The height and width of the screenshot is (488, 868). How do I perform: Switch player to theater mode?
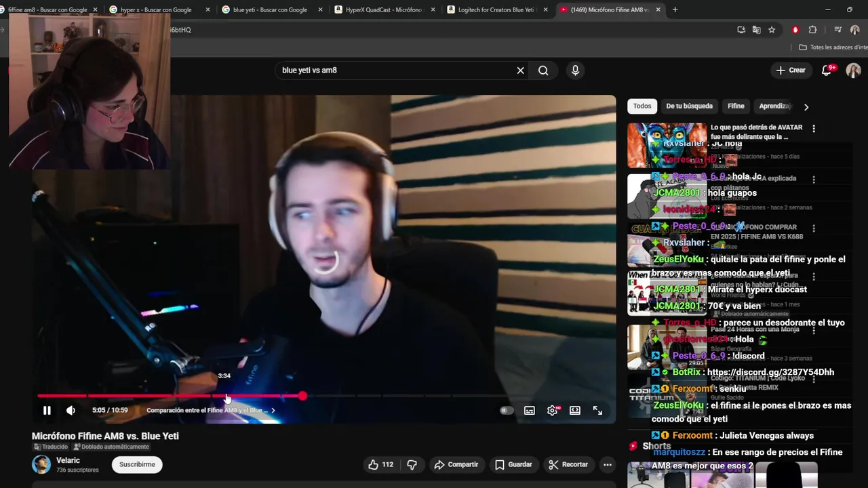coord(575,410)
